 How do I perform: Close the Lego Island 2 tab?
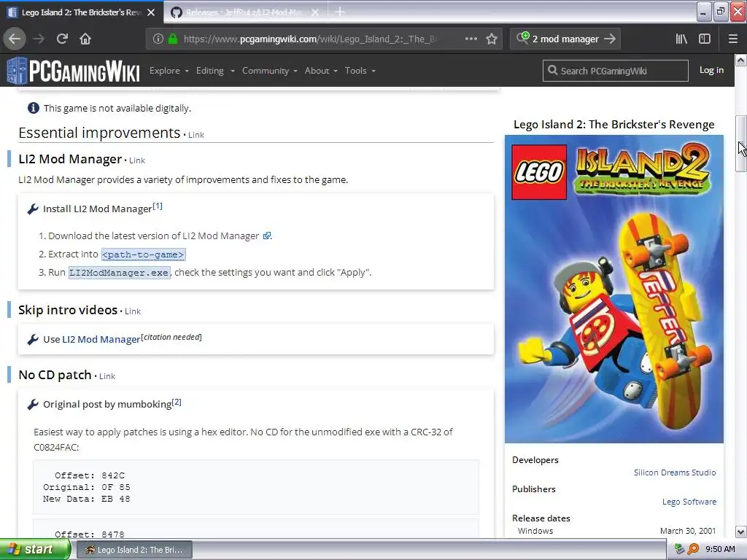point(151,12)
